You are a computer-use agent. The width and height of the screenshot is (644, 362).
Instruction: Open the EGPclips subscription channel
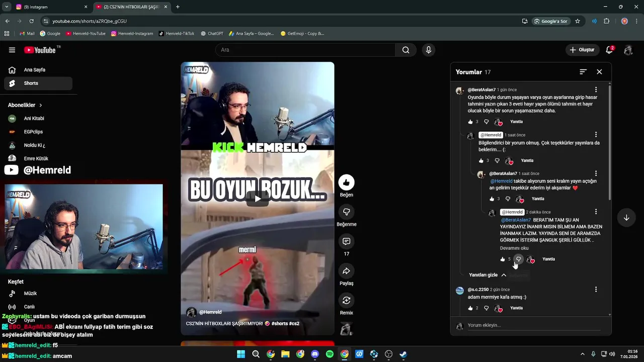pos(34,132)
